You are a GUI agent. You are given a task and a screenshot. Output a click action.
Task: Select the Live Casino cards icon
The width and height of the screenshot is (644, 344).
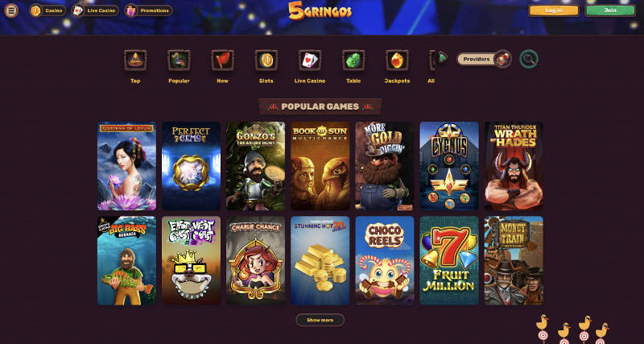(x=310, y=60)
